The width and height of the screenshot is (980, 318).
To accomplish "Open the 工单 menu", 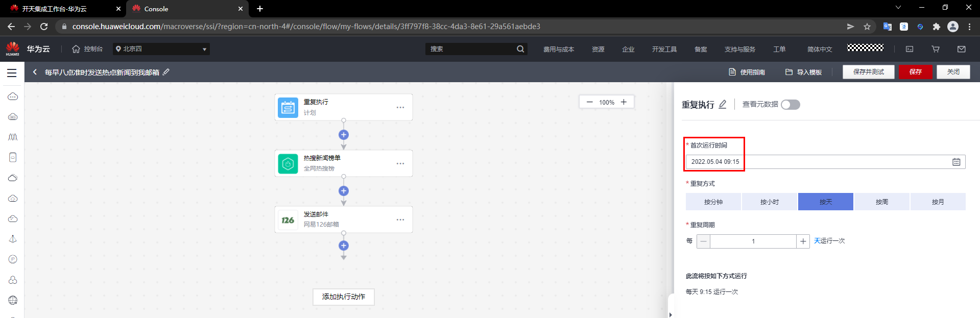I will coord(779,50).
